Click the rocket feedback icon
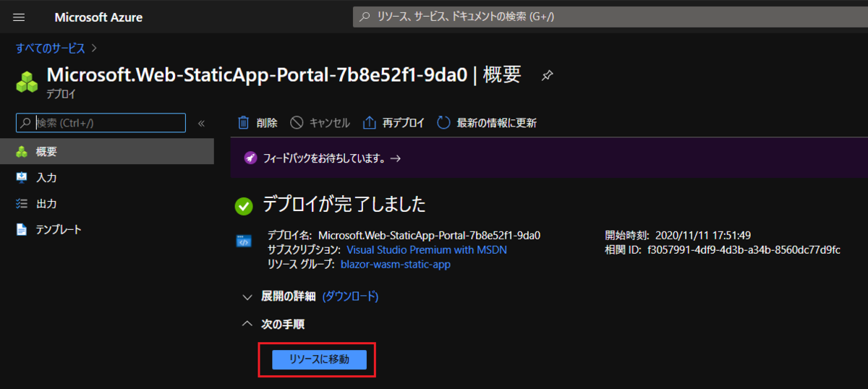 pos(250,158)
